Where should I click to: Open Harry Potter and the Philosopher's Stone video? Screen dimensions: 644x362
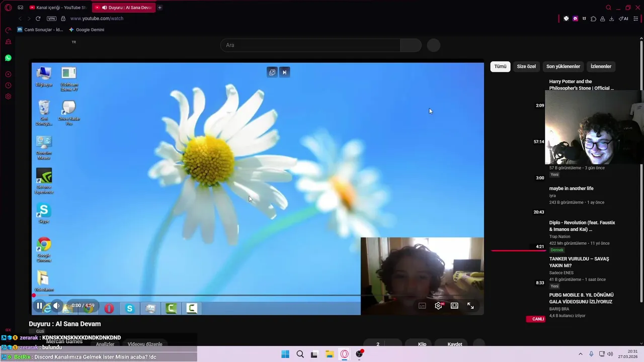pyautogui.click(x=581, y=84)
